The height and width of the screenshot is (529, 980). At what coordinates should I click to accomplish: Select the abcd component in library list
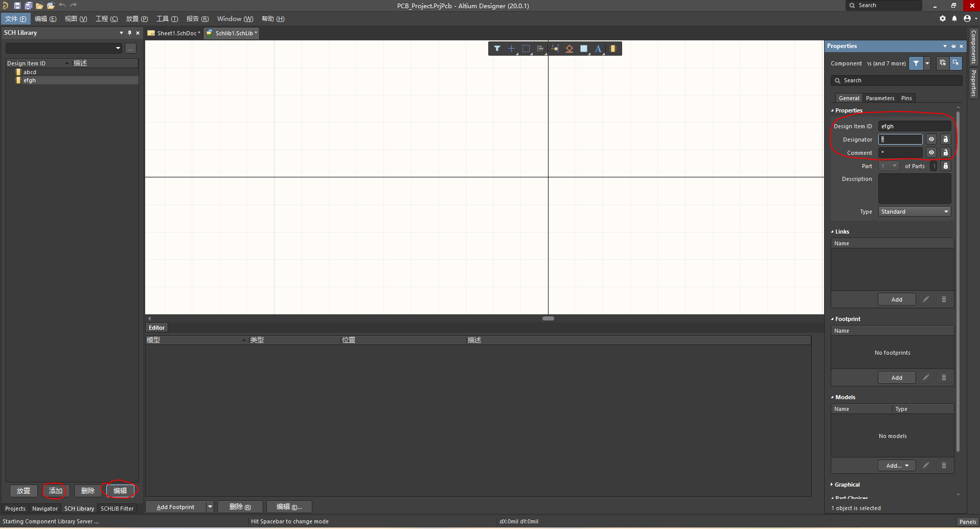(x=30, y=72)
